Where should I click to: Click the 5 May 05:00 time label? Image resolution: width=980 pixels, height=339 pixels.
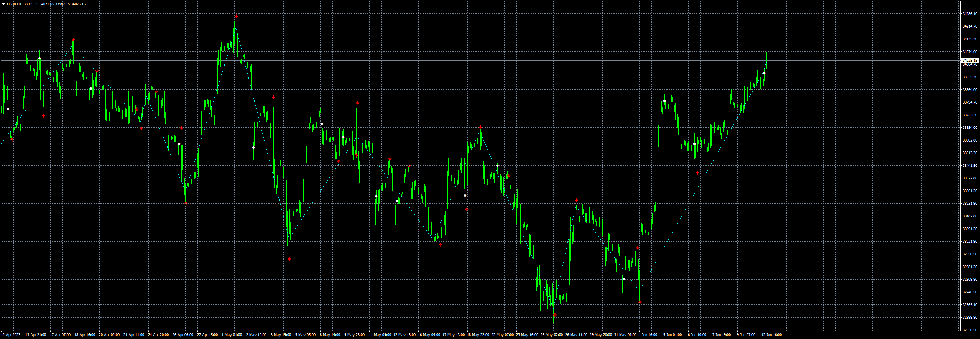(305, 335)
